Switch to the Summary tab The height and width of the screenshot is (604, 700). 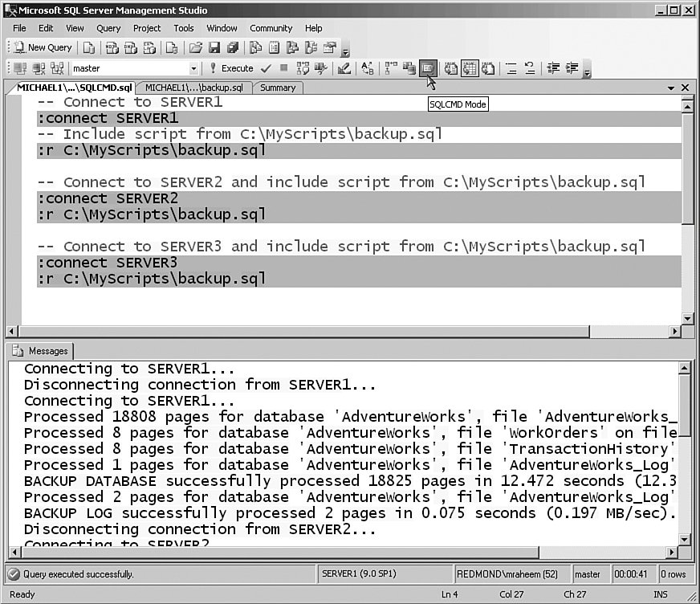point(278,88)
